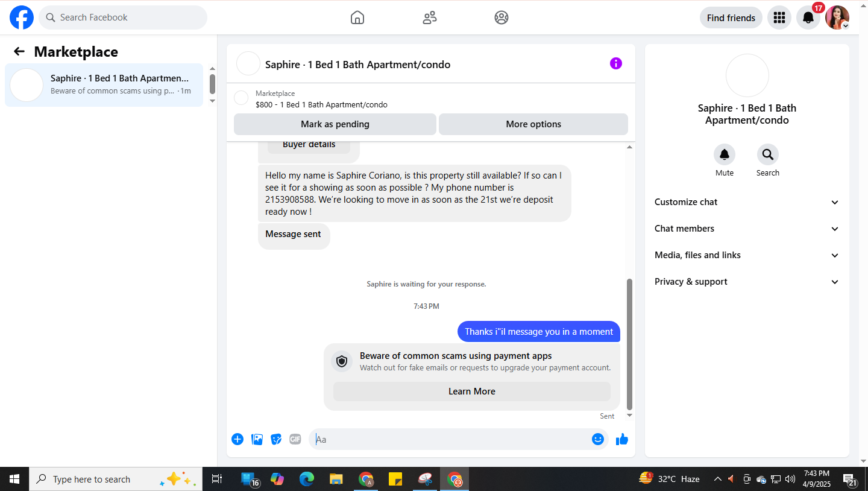Click the Find friends button
This screenshot has width=868, height=491.
pos(731,17)
